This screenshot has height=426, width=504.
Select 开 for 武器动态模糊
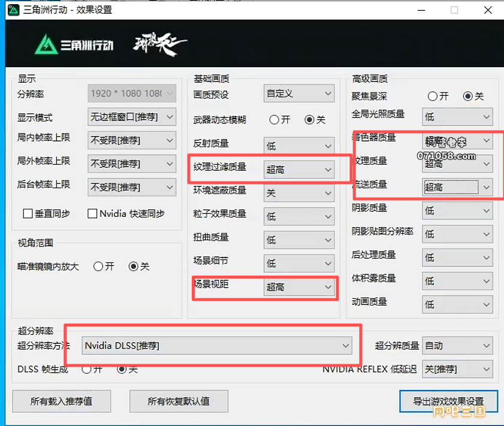tap(274, 120)
